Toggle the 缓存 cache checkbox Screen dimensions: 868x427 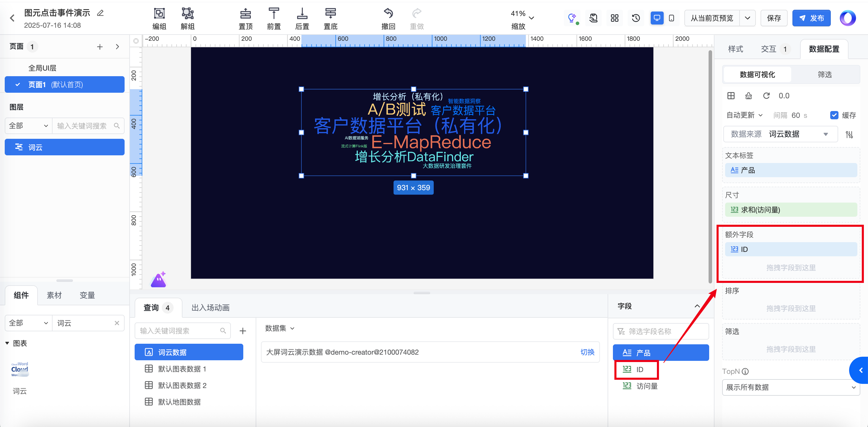pyautogui.click(x=834, y=115)
